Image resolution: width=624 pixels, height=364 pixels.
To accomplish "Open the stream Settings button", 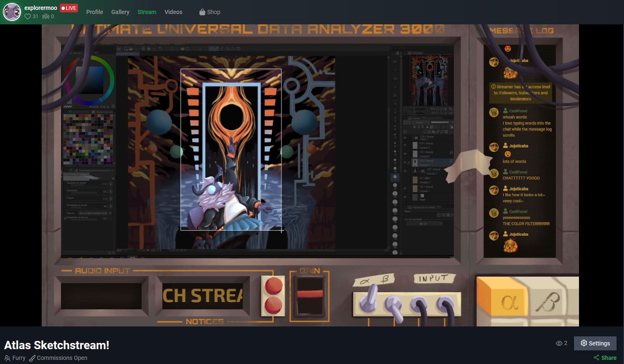I will [595, 343].
